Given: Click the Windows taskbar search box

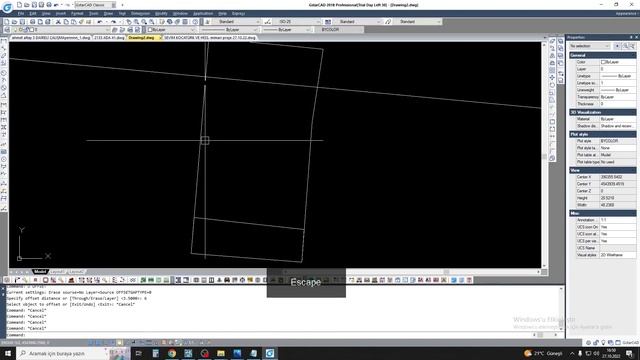Looking at the screenshot, I should (62, 353).
